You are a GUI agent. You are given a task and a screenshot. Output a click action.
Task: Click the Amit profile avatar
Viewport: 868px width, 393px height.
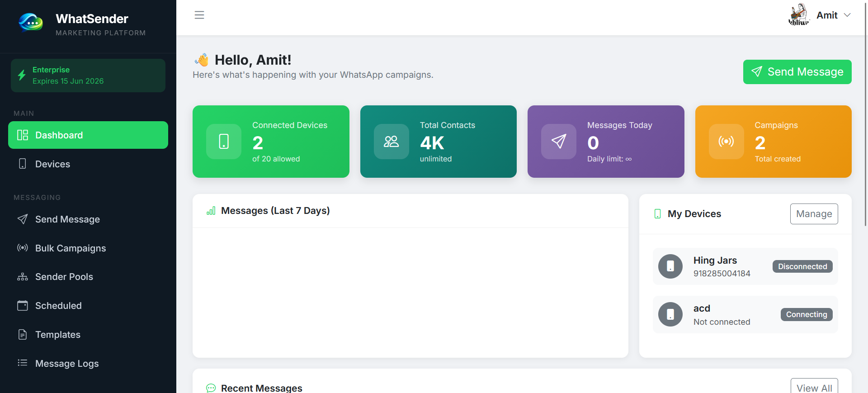(x=799, y=15)
